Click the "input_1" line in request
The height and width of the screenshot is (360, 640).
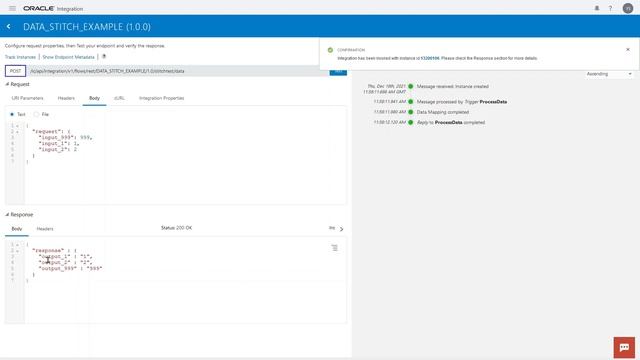(x=59, y=144)
